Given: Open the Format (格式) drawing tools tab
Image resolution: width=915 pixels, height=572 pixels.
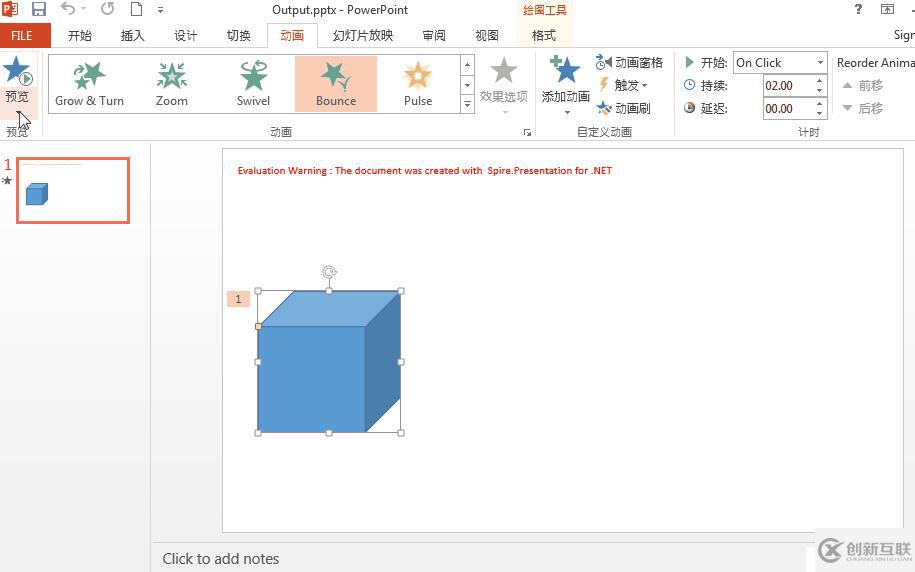Looking at the screenshot, I should click(544, 36).
